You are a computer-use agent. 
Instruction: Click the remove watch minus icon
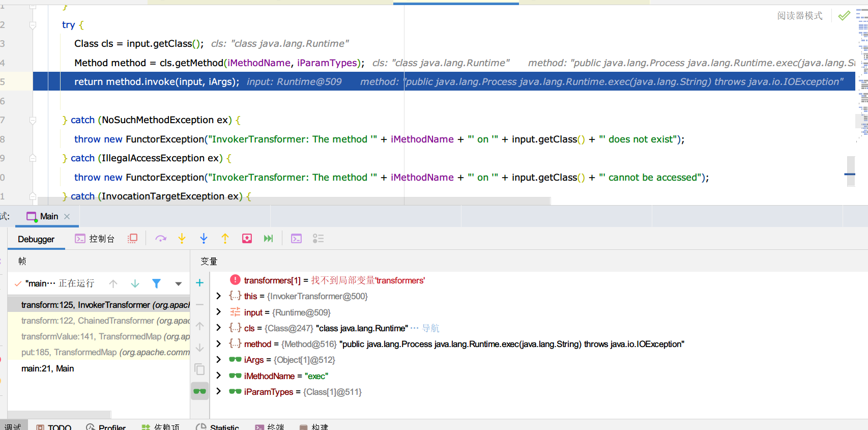point(200,304)
